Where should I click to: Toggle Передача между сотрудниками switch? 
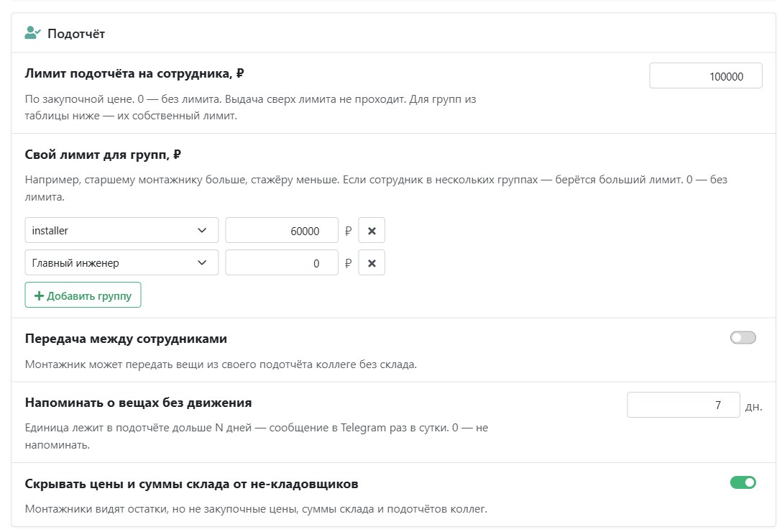pos(742,338)
